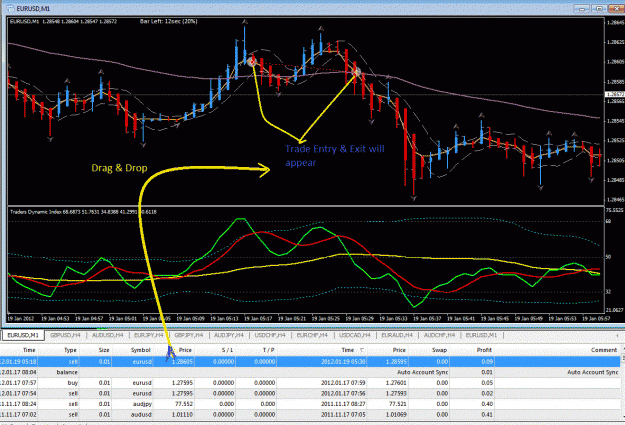Open the last EURUSD,M1 tab after AUDCHF,H4
Viewport: 625px width, 425px height.
(x=481, y=335)
